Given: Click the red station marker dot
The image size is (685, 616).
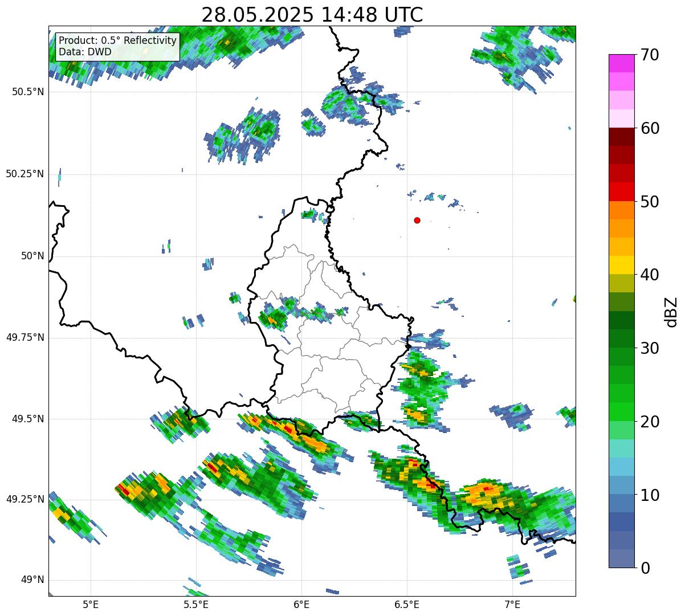Looking at the screenshot, I should coord(417,220).
